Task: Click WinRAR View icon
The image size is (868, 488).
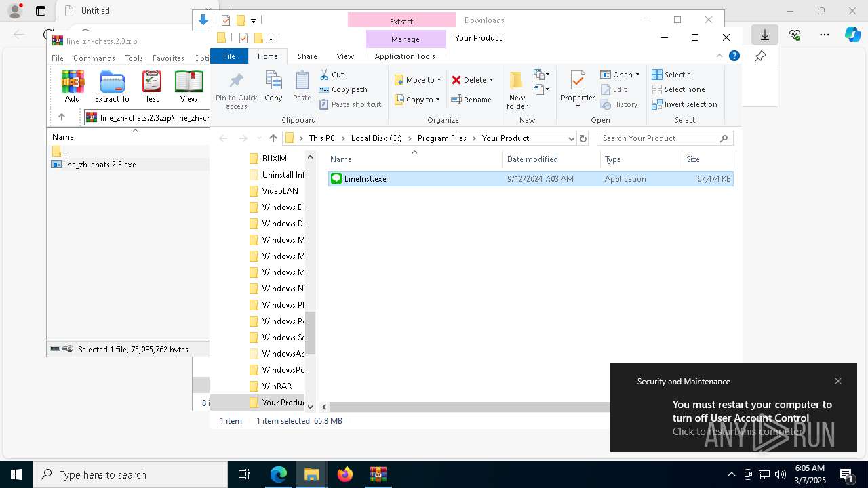Action: [x=189, y=86]
